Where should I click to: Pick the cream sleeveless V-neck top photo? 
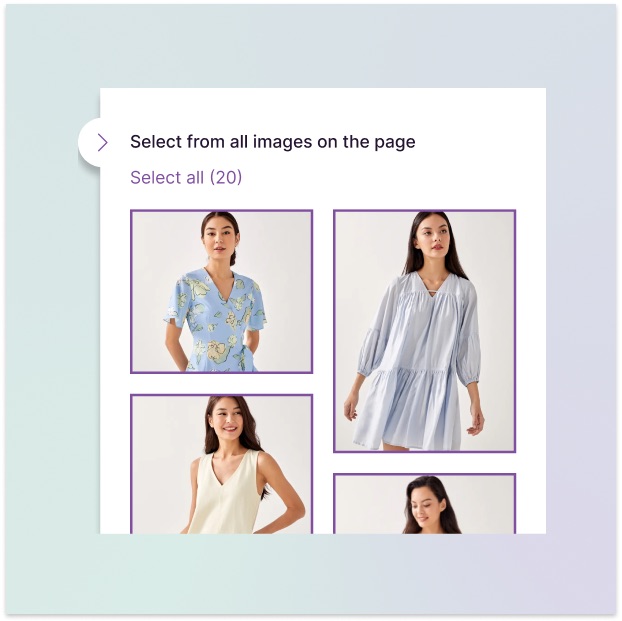[222, 464]
